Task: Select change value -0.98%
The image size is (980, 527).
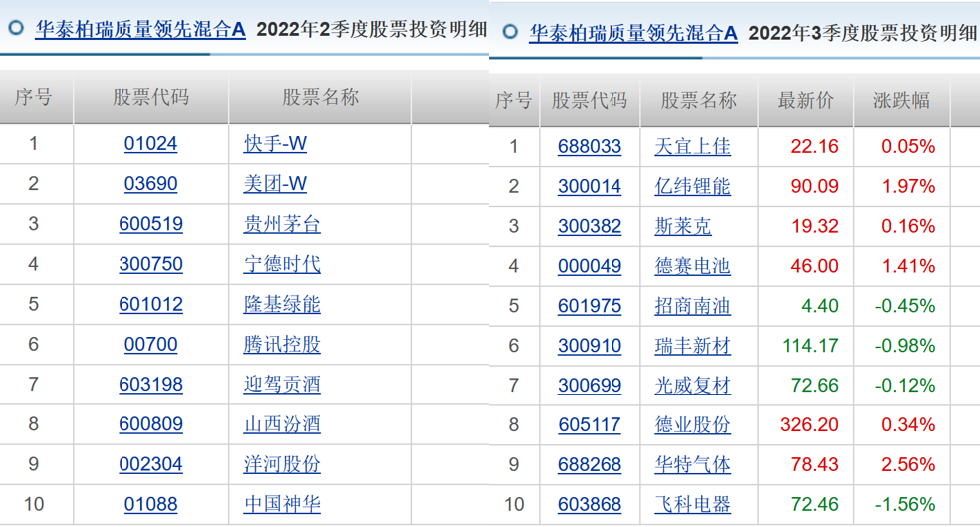Action: pyautogui.click(x=905, y=345)
